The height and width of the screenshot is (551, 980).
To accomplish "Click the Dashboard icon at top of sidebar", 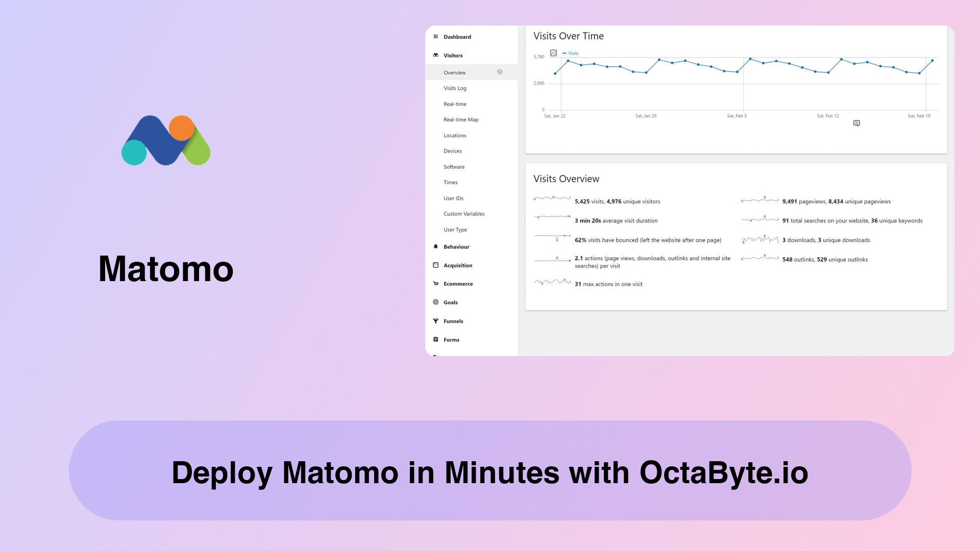I will [436, 36].
